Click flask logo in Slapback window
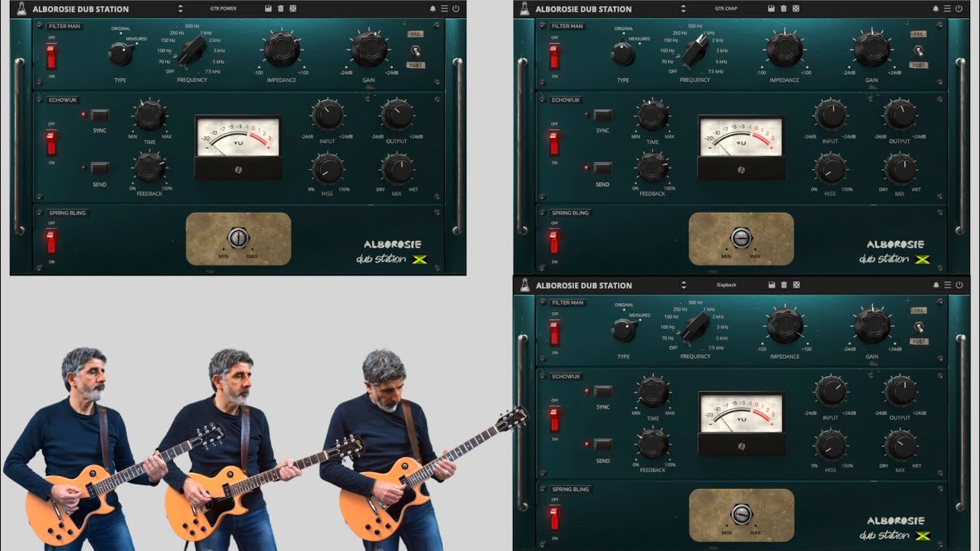Viewport: 980px width, 551px height. click(x=524, y=285)
